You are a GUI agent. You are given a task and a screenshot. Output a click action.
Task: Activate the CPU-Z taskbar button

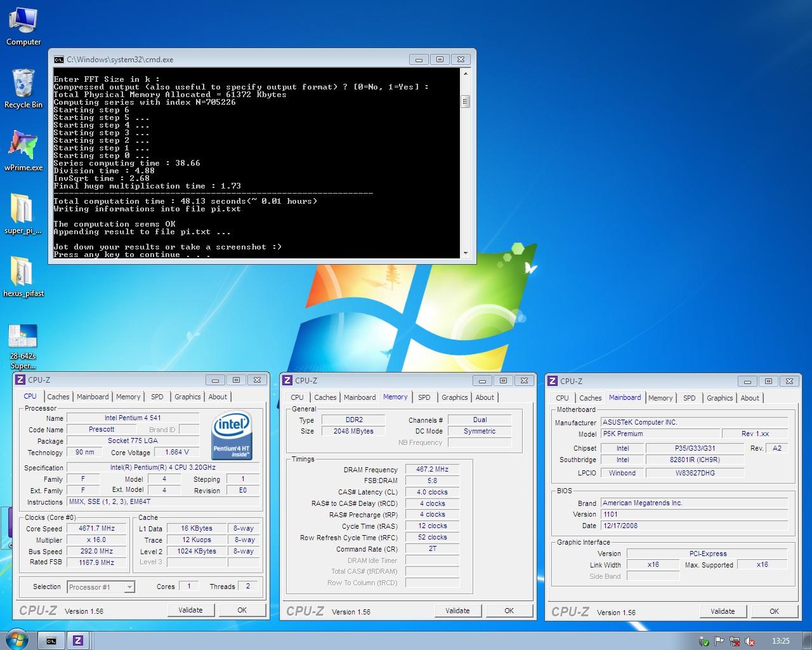point(79,640)
